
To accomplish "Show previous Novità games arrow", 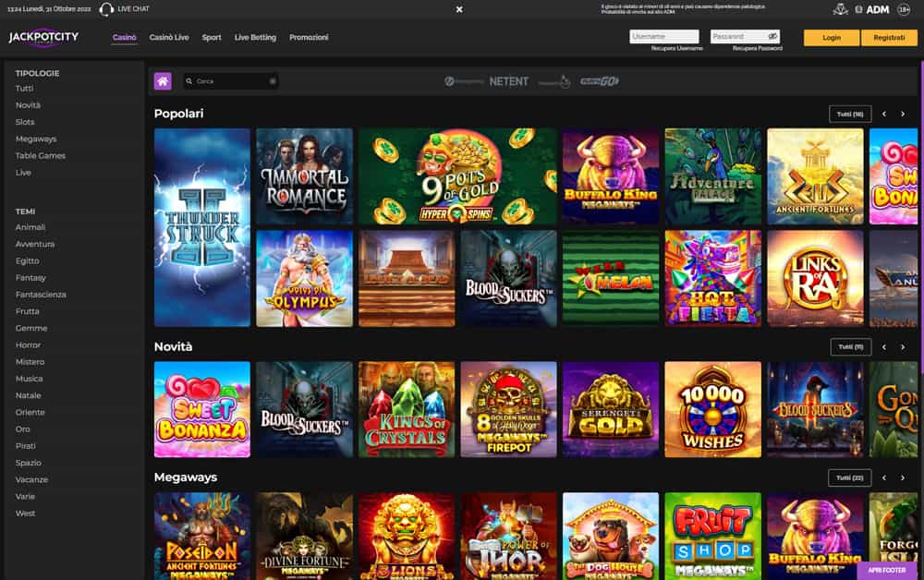I will point(884,347).
